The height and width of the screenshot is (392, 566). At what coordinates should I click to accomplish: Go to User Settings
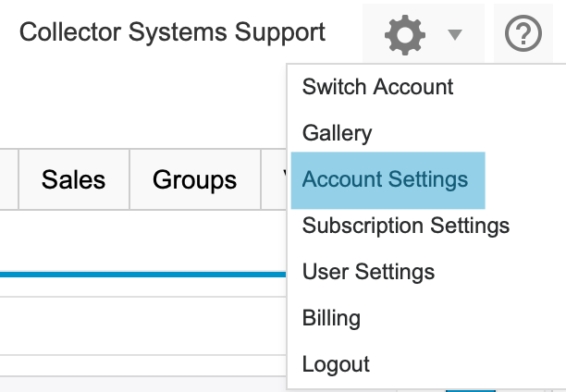tap(368, 272)
